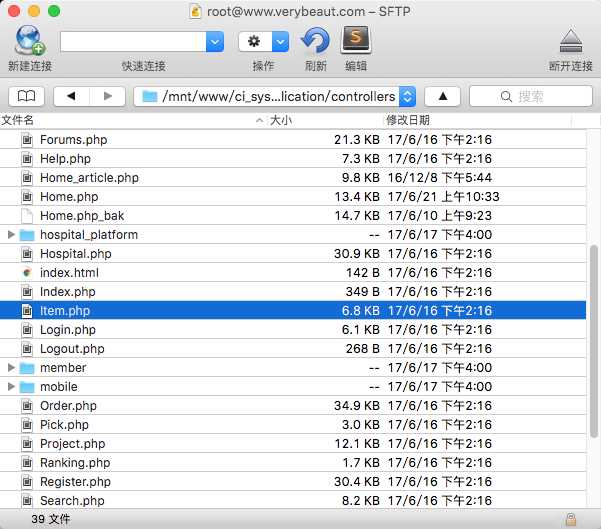Go forward with right arrow button
Viewport: 601px width, 529px height.
pos(108,96)
